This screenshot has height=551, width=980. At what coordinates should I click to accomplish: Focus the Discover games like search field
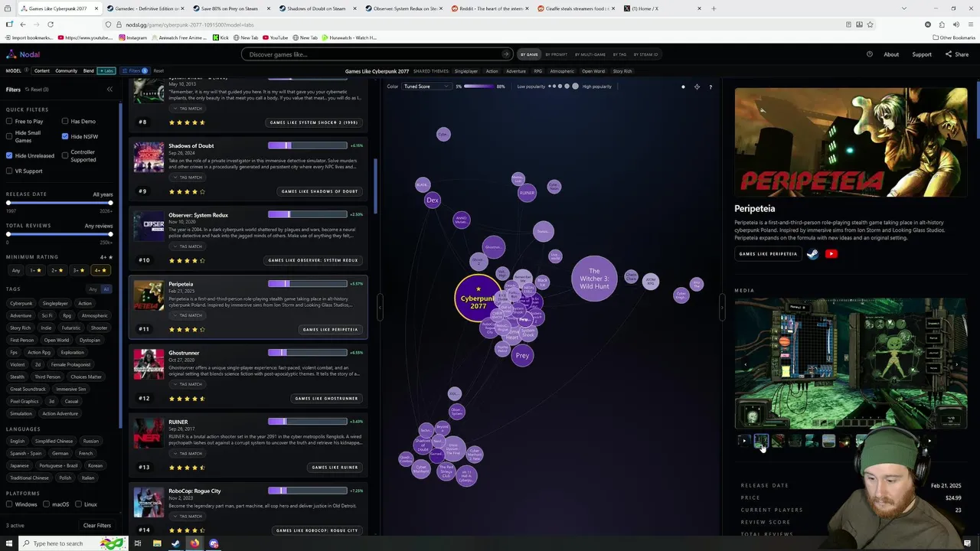click(371, 54)
